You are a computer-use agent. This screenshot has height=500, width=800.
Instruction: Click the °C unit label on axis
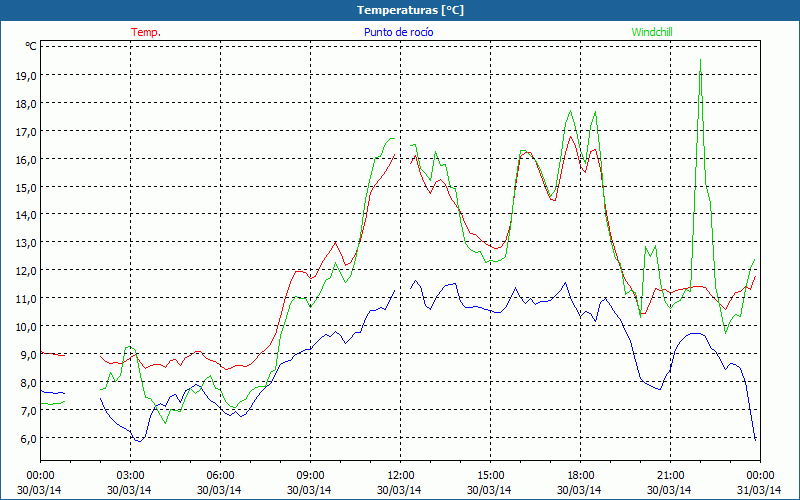tap(31, 46)
